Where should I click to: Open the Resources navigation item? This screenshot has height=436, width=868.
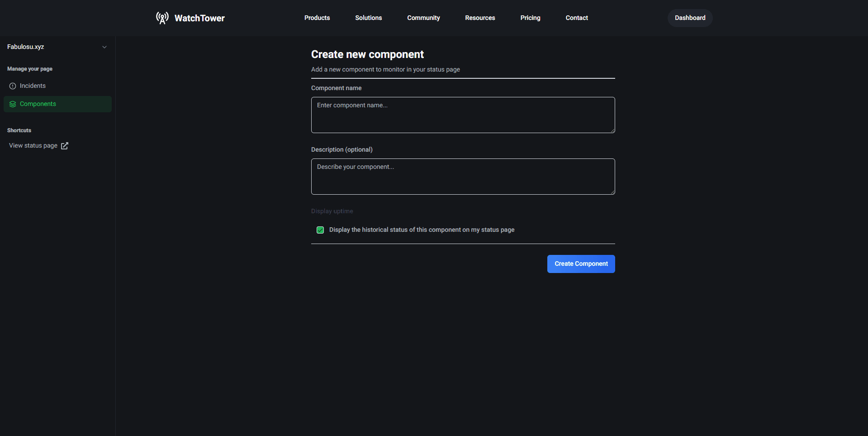pyautogui.click(x=479, y=18)
